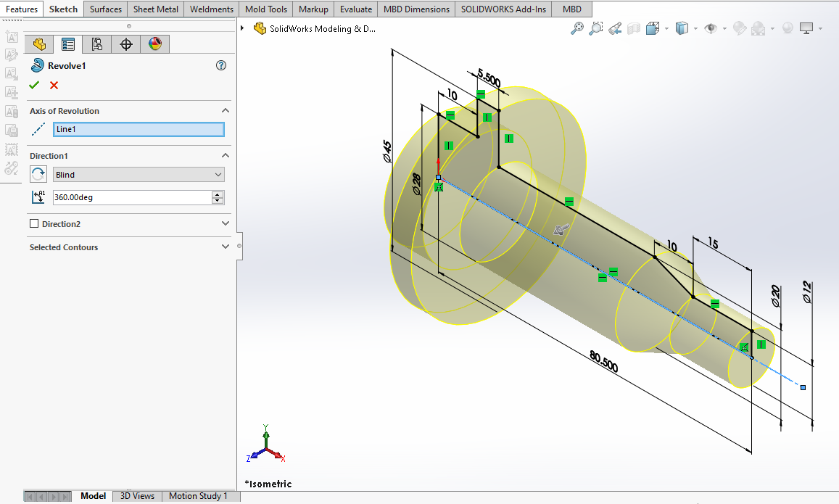Open the FeatureManager Design Tree tab icon

(39, 44)
